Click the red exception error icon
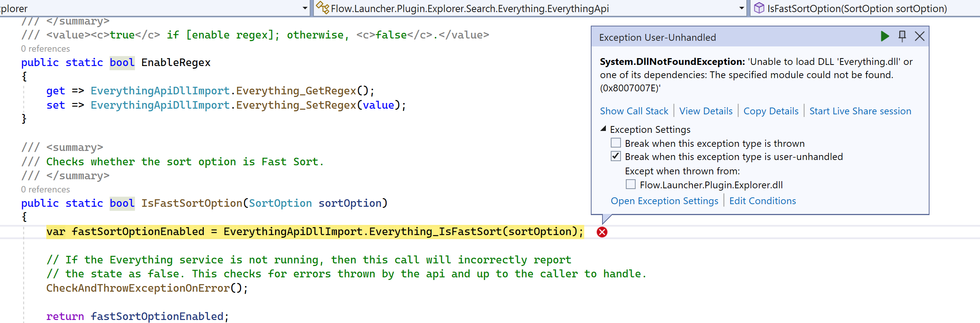Screen dimensions: 980x323 click(x=602, y=232)
